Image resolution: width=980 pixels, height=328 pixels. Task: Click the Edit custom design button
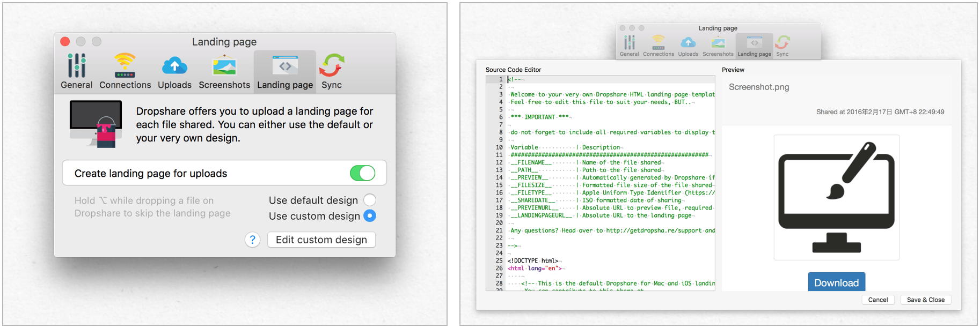[x=321, y=240]
